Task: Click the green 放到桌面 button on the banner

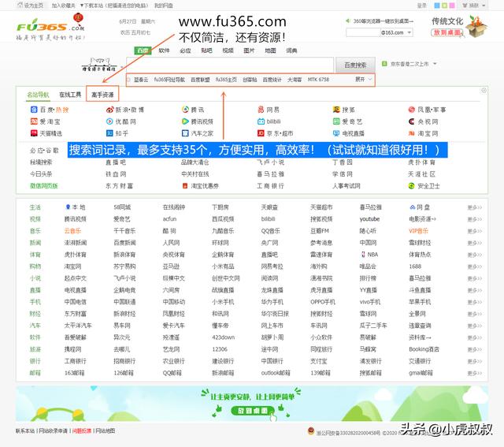Action: point(252,411)
